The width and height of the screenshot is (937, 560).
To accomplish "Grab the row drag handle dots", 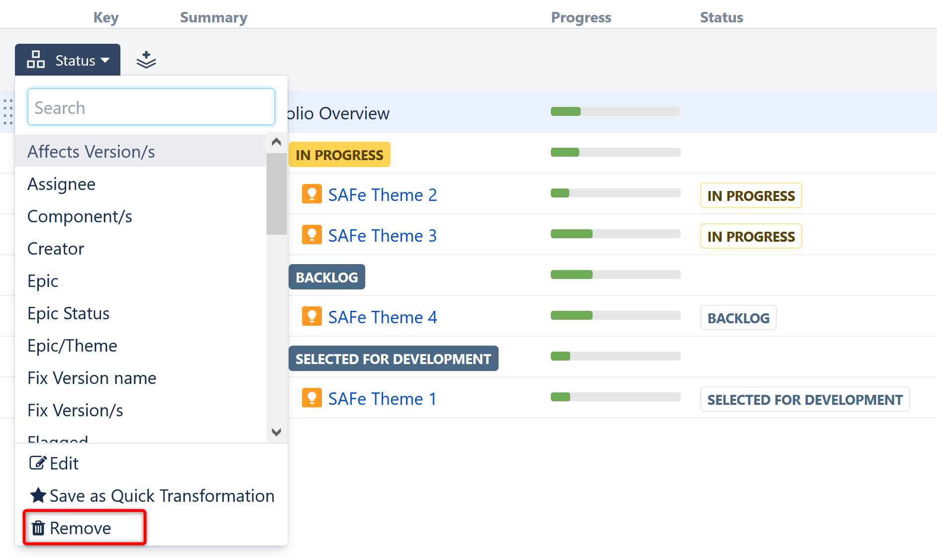I will click(x=7, y=112).
